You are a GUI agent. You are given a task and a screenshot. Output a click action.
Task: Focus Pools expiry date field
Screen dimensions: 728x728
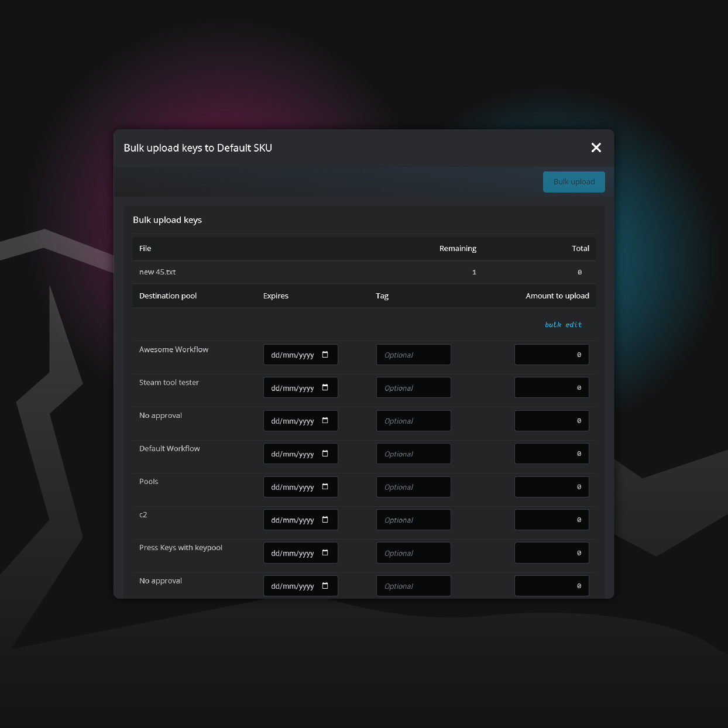[x=301, y=487]
